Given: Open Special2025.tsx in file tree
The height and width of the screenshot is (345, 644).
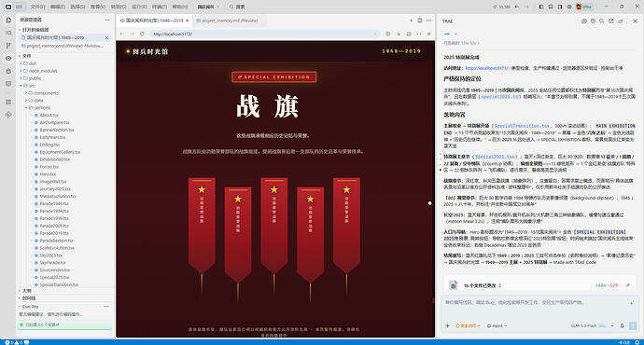Looking at the screenshot, I should (54, 277).
